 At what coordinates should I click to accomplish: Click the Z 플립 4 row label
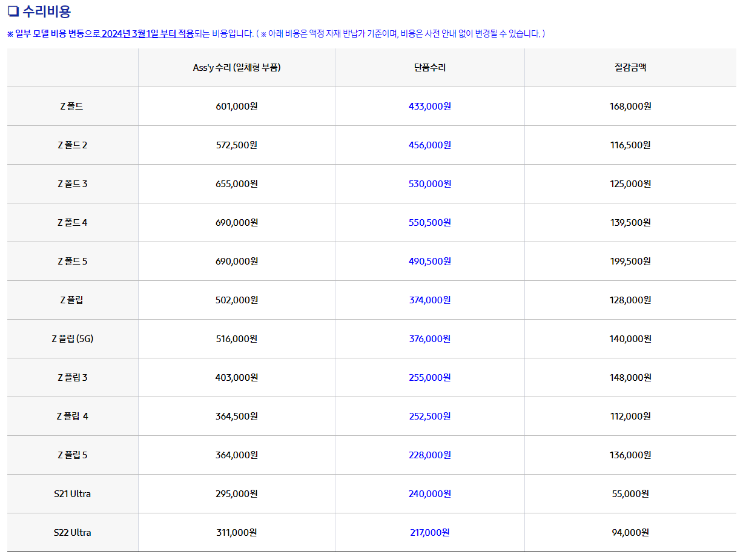tap(73, 417)
